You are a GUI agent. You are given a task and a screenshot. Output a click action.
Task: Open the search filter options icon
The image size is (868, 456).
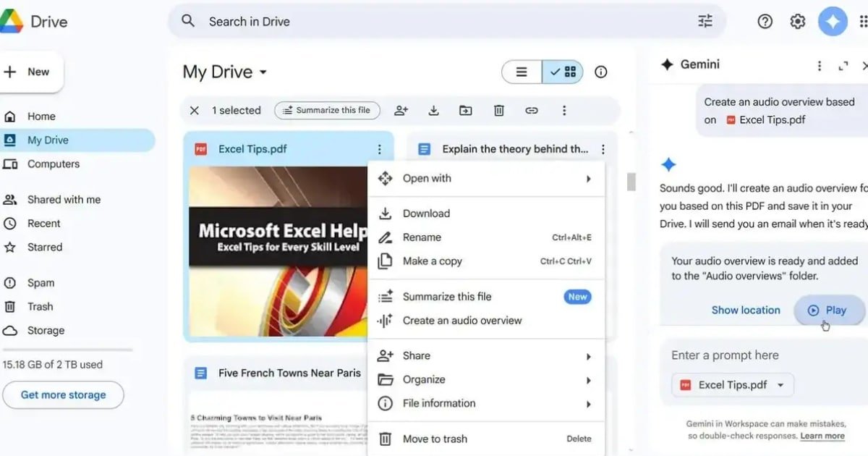[705, 22]
